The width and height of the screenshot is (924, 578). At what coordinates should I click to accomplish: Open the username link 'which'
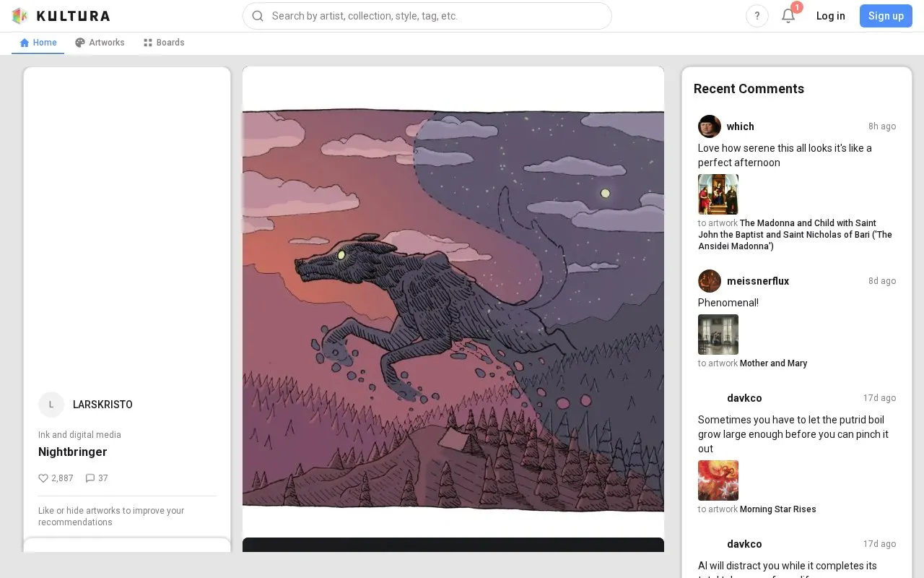click(x=740, y=126)
